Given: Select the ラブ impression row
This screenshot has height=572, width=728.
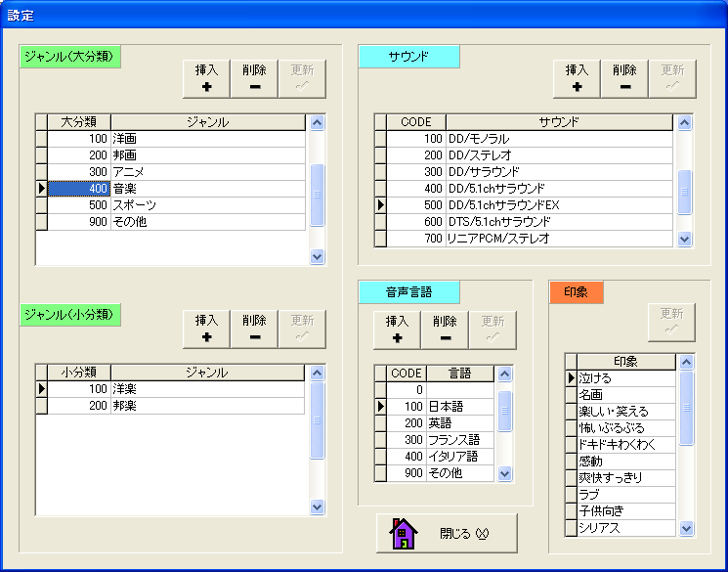Looking at the screenshot, I should click(x=625, y=495).
